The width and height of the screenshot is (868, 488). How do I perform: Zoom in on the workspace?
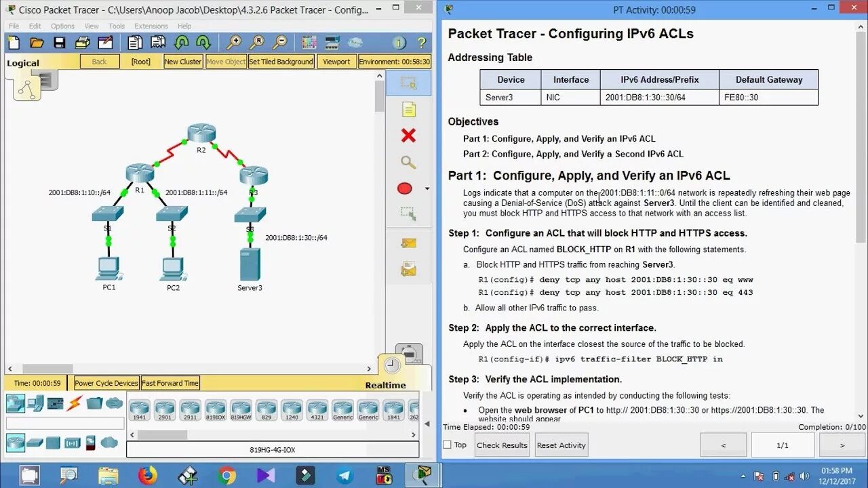234,43
